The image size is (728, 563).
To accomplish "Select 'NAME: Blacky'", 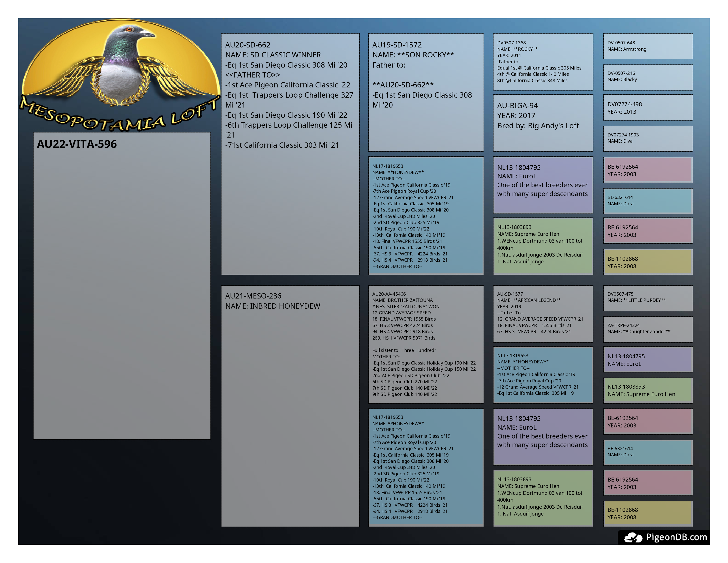I will click(x=622, y=80).
